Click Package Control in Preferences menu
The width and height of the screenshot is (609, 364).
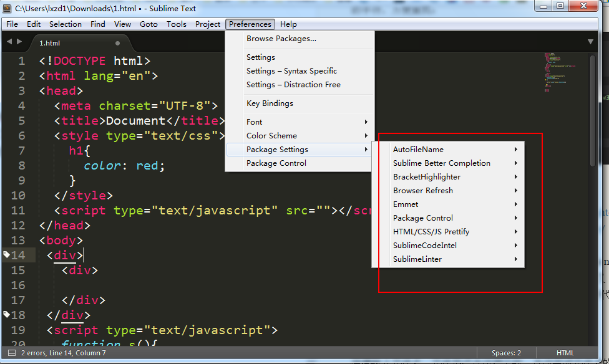coord(300,163)
